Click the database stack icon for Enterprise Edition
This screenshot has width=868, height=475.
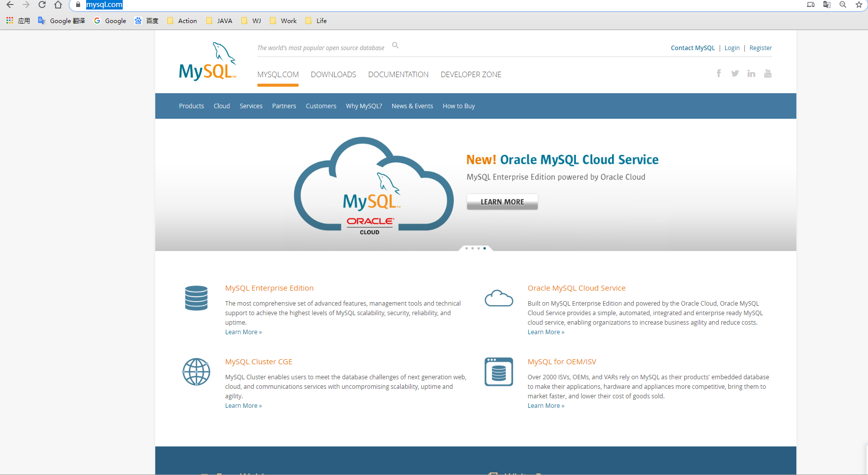tap(196, 298)
